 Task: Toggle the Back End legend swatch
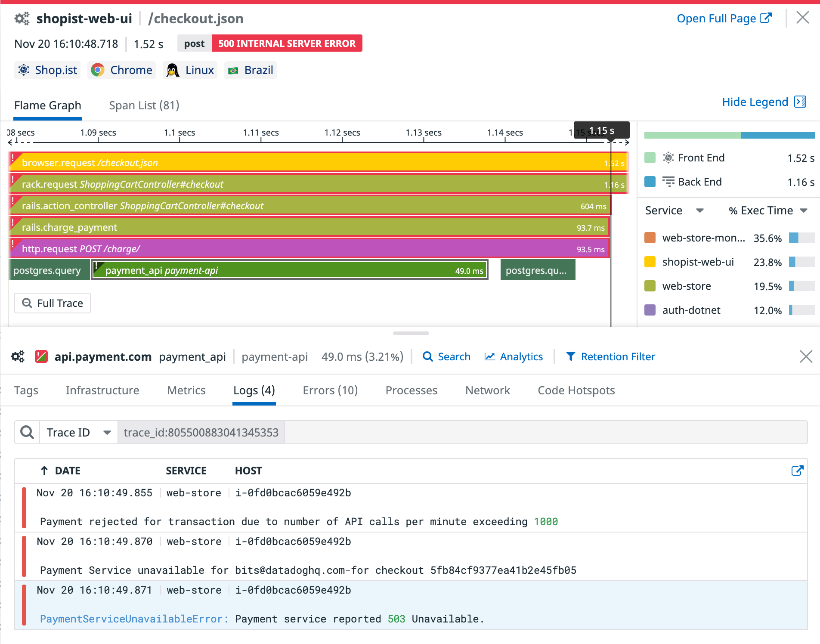click(650, 181)
